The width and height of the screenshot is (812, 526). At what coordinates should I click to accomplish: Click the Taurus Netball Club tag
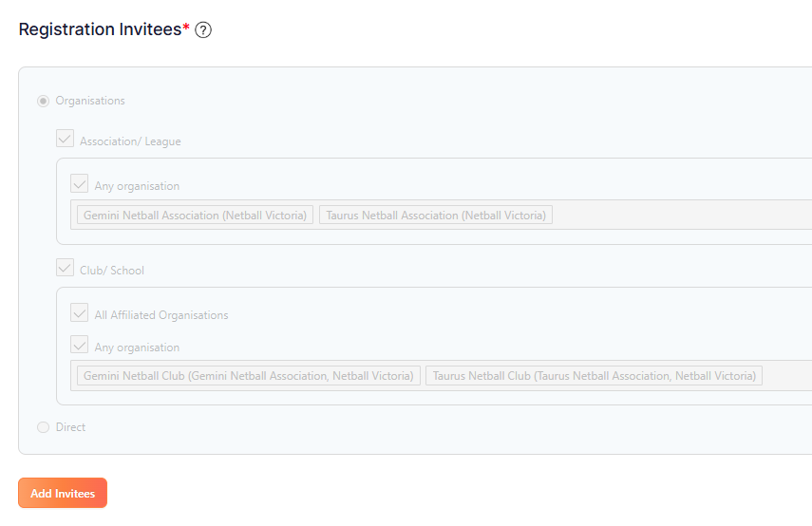tap(594, 376)
